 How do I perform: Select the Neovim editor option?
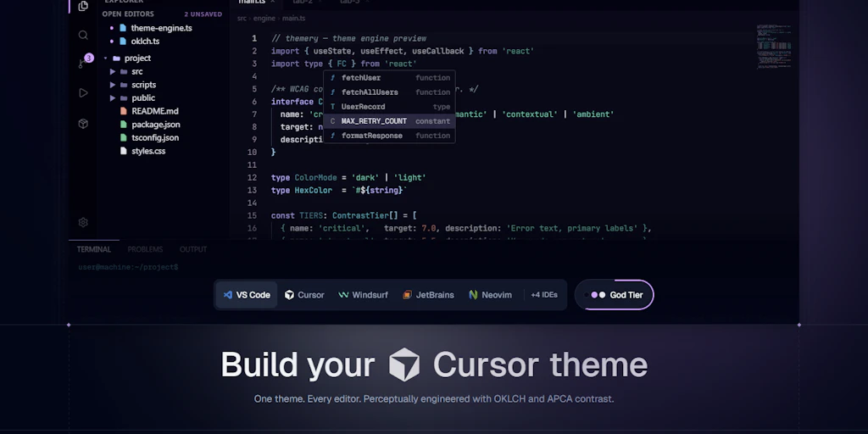click(490, 295)
